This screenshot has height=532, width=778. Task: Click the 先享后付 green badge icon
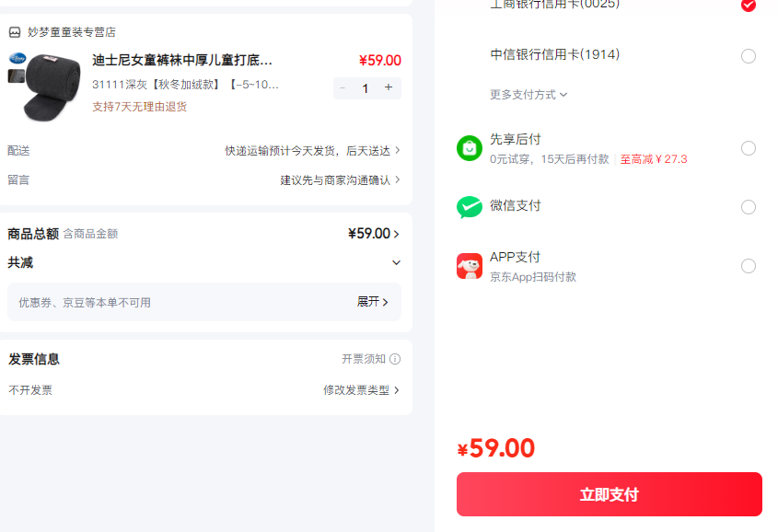(470, 145)
